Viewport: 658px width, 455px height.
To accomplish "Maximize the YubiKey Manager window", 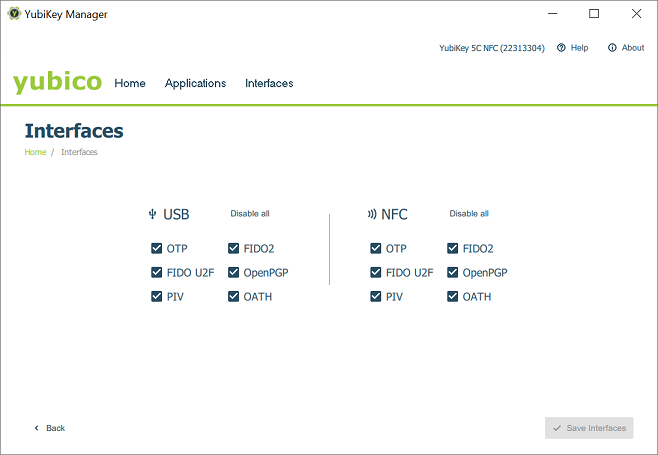I will (594, 13).
